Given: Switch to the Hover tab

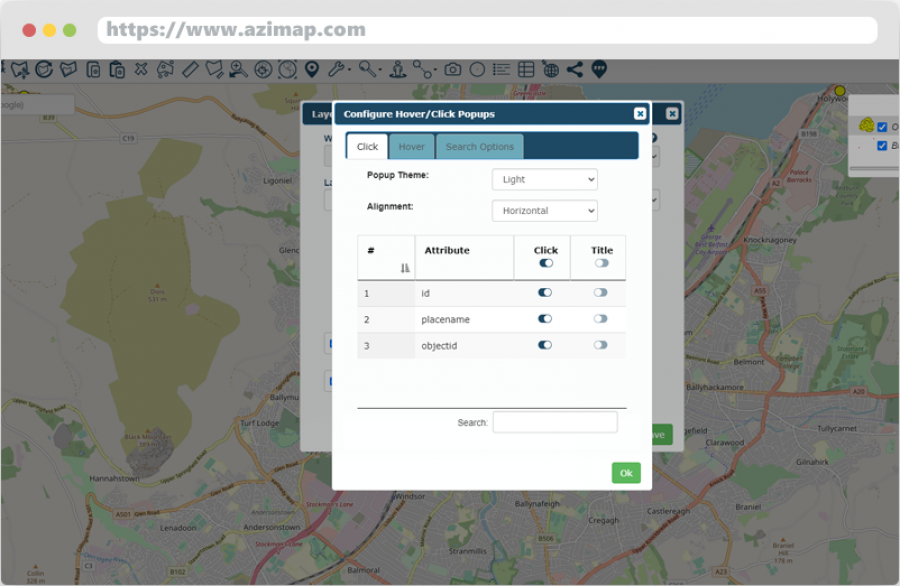Looking at the screenshot, I should click(x=412, y=147).
